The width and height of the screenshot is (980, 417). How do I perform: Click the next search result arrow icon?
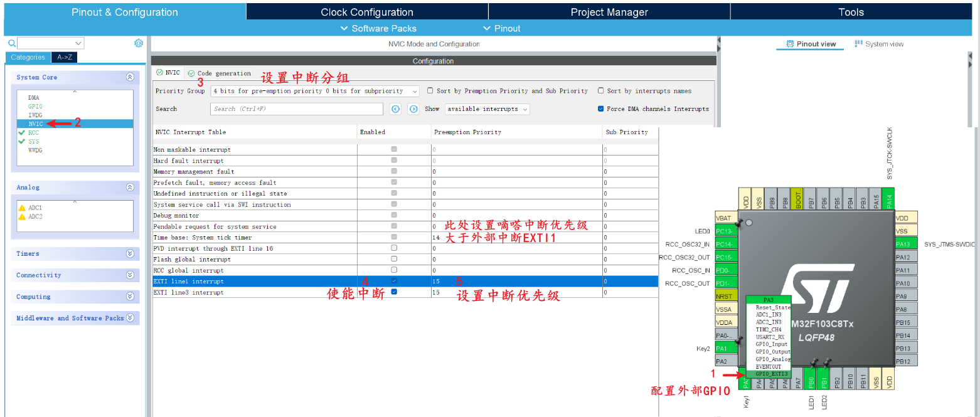pyautogui.click(x=413, y=109)
